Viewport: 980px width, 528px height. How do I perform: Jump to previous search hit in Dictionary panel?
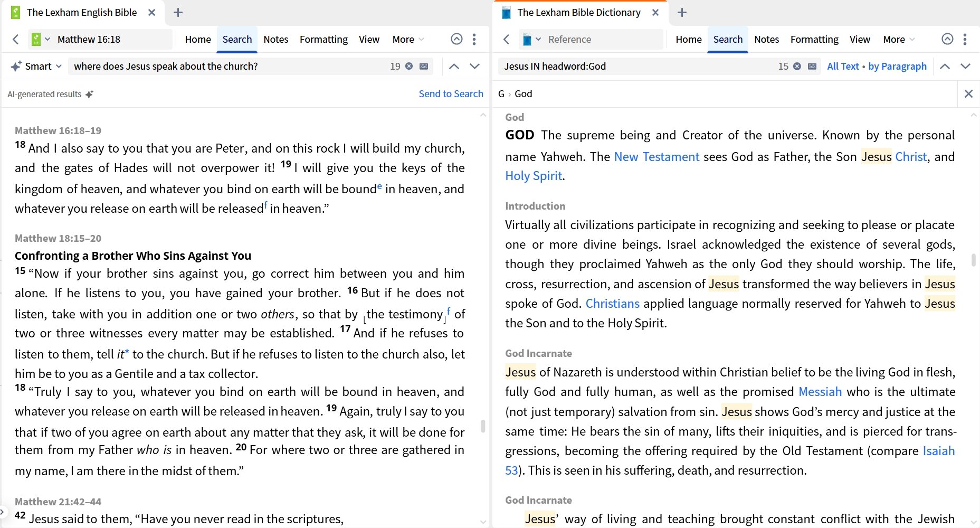click(x=945, y=66)
